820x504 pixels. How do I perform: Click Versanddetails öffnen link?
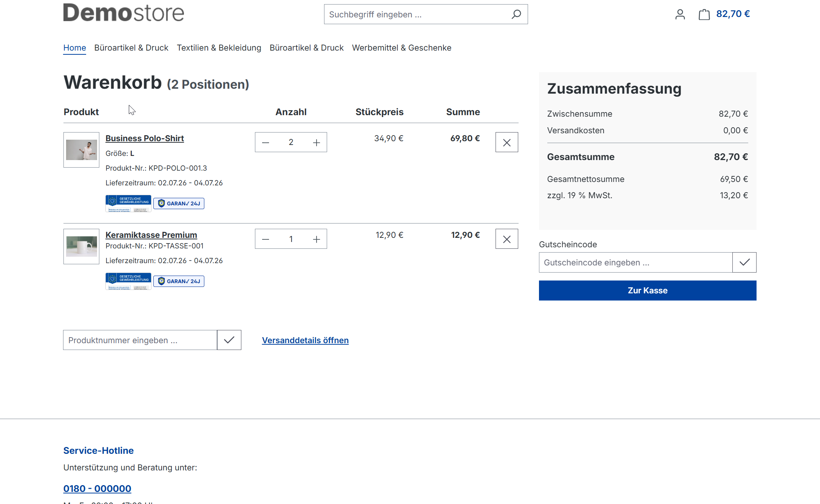click(305, 341)
